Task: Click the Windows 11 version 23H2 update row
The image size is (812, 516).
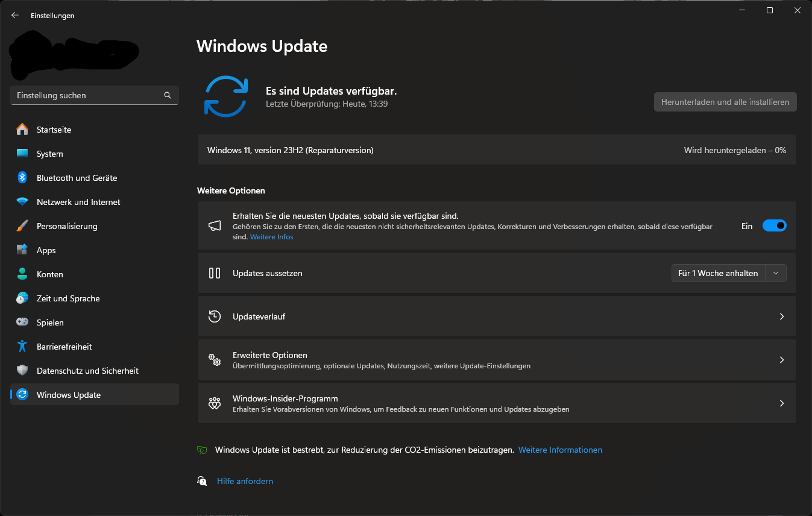Action: click(497, 150)
